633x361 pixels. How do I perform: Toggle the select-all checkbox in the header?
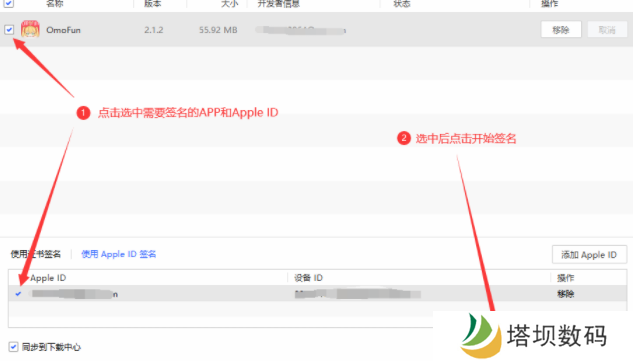pyautogui.click(x=9, y=4)
